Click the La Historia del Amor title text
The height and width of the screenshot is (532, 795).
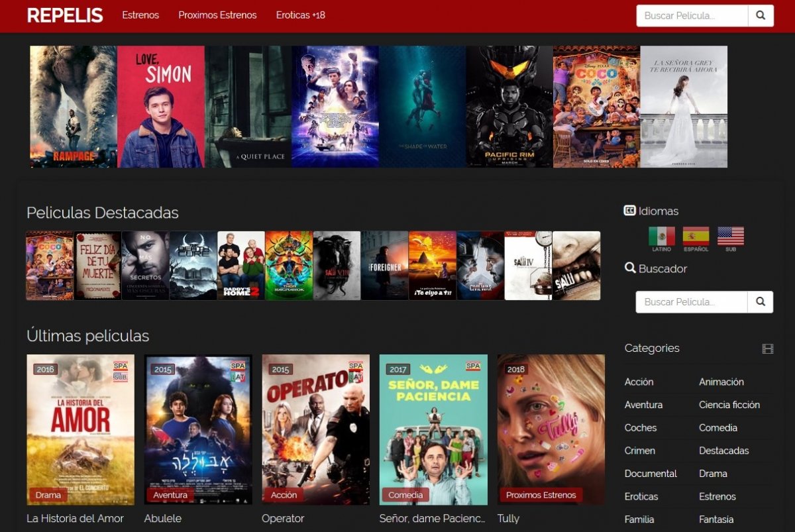[x=75, y=519]
